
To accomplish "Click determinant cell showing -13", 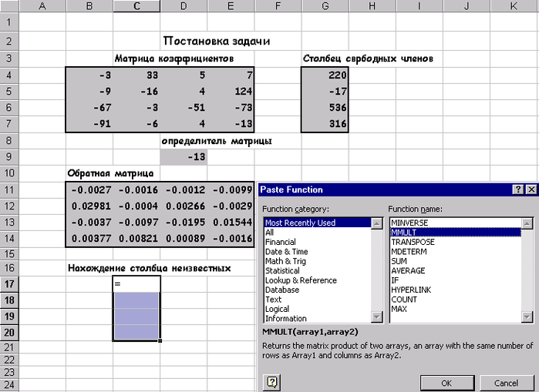I will [184, 157].
